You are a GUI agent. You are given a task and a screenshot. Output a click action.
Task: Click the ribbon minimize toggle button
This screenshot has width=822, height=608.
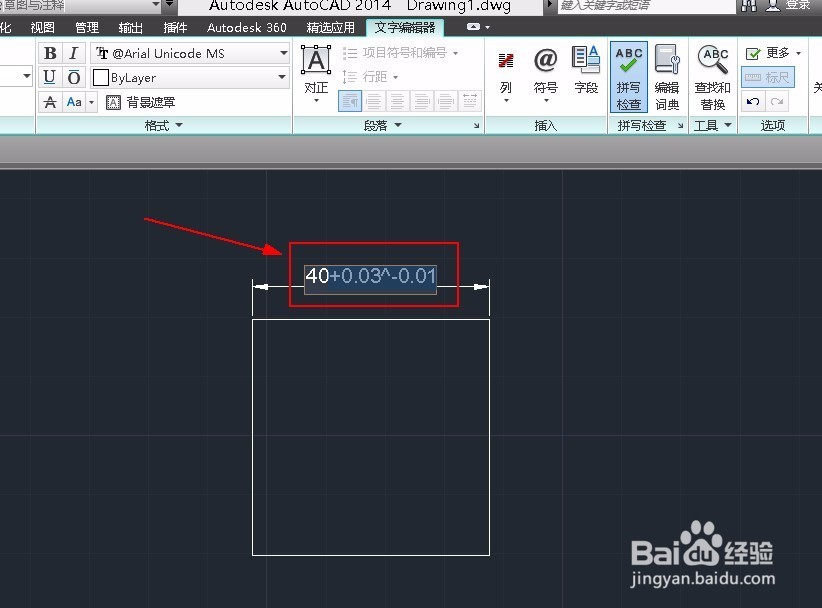tap(473, 27)
